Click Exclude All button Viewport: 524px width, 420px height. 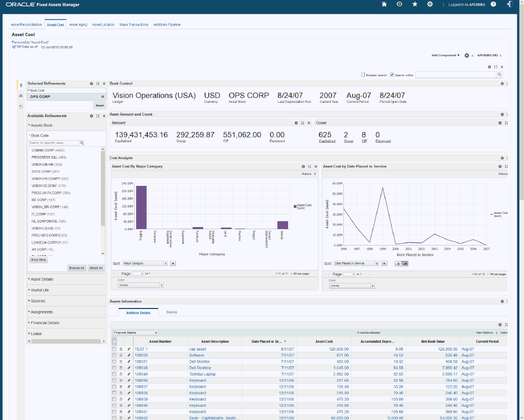(x=77, y=268)
